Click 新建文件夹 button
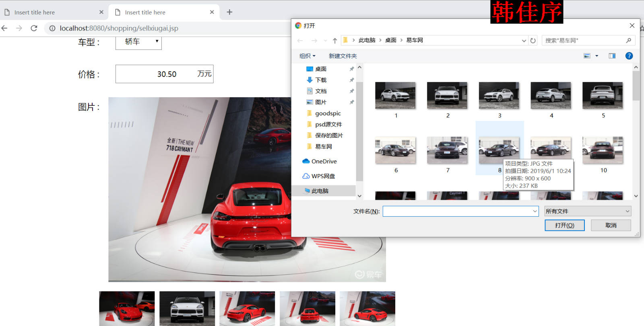 click(x=343, y=56)
